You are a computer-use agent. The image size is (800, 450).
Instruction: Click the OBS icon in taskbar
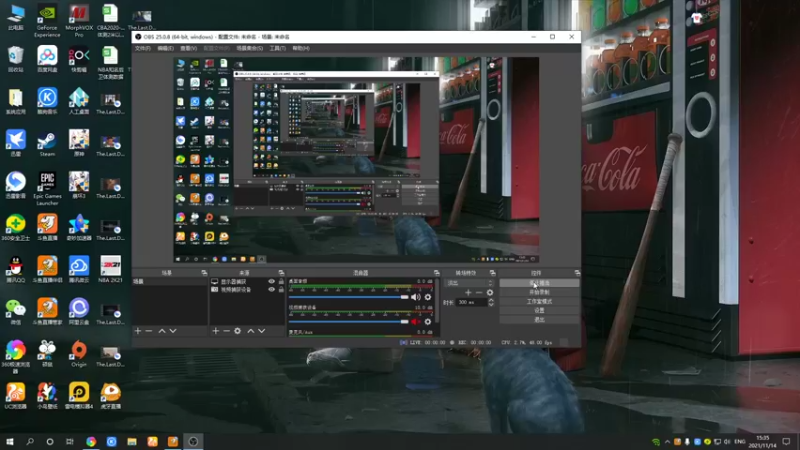pyautogui.click(x=193, y=442)
